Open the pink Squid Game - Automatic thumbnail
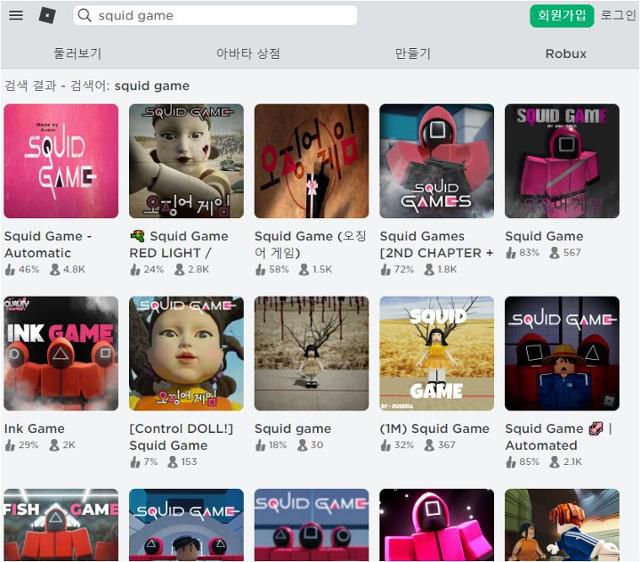Image resolution: width=640 pixels, height=562 pixels. 61,161
